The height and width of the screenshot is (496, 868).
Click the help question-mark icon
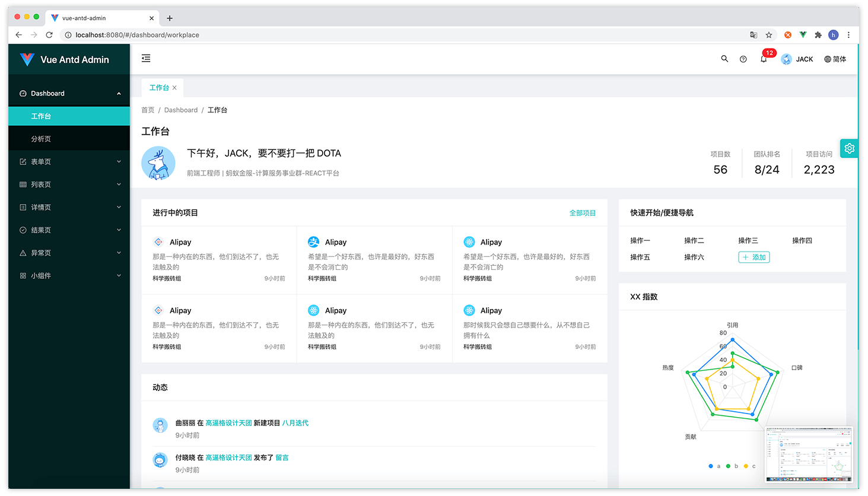click(x=743, y=59)
